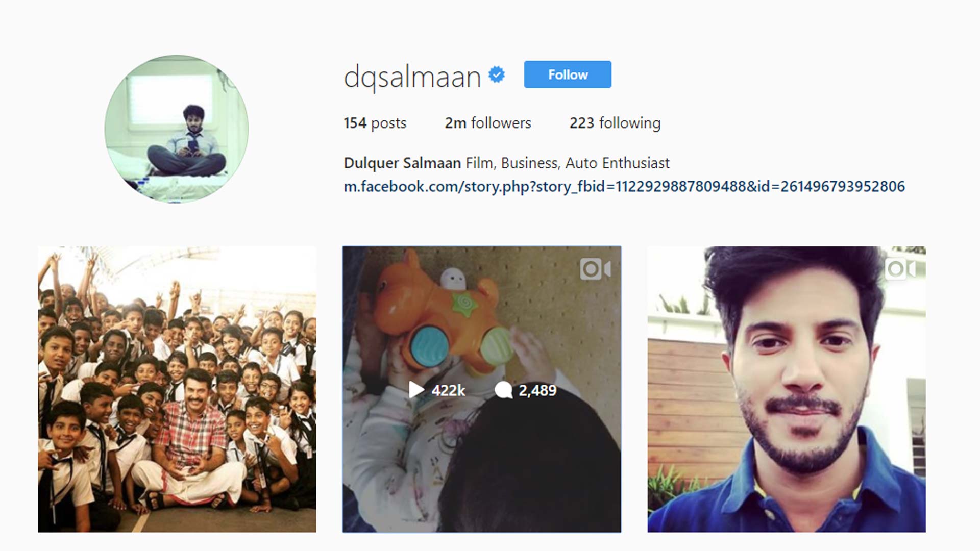
Task: Select the 154 posts count
Action: tap(375, 123)
